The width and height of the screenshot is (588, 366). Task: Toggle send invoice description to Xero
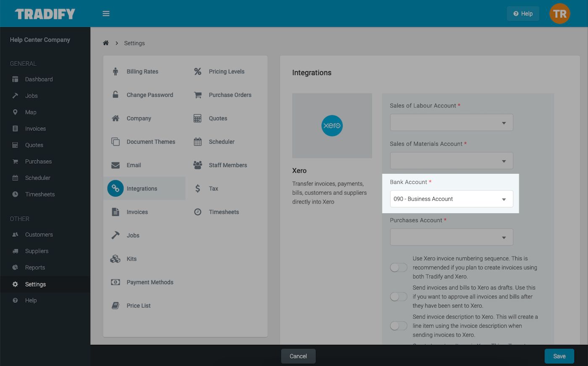click(x=399, y=326)
